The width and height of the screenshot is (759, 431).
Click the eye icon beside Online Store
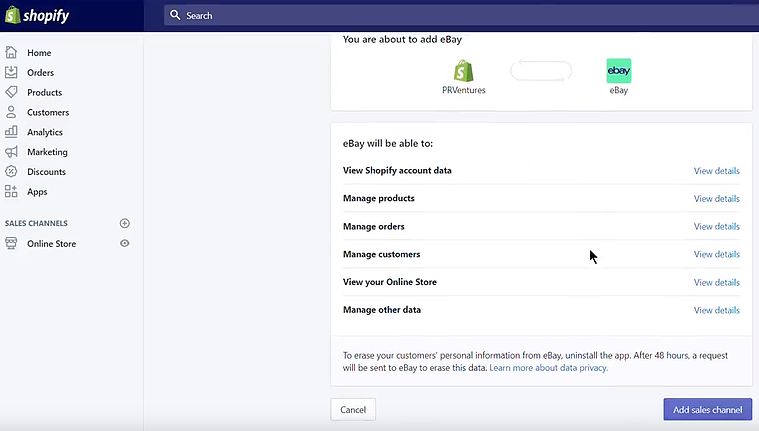124,243
